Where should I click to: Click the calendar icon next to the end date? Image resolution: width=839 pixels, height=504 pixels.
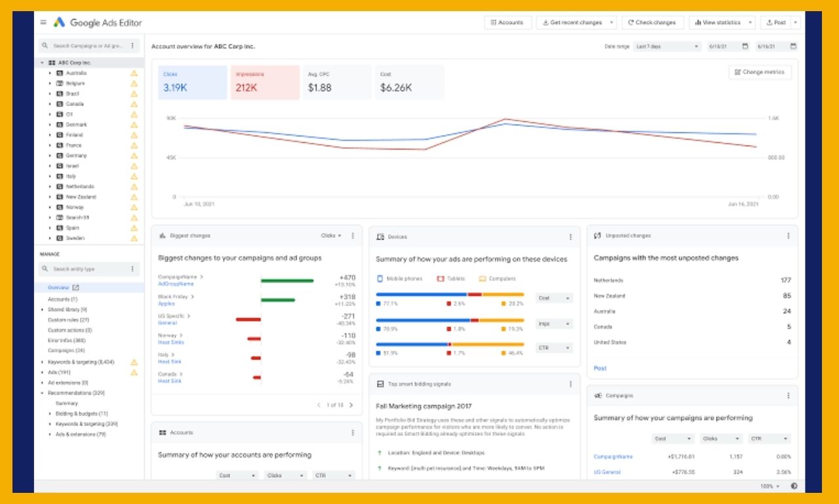pos(793,47)
